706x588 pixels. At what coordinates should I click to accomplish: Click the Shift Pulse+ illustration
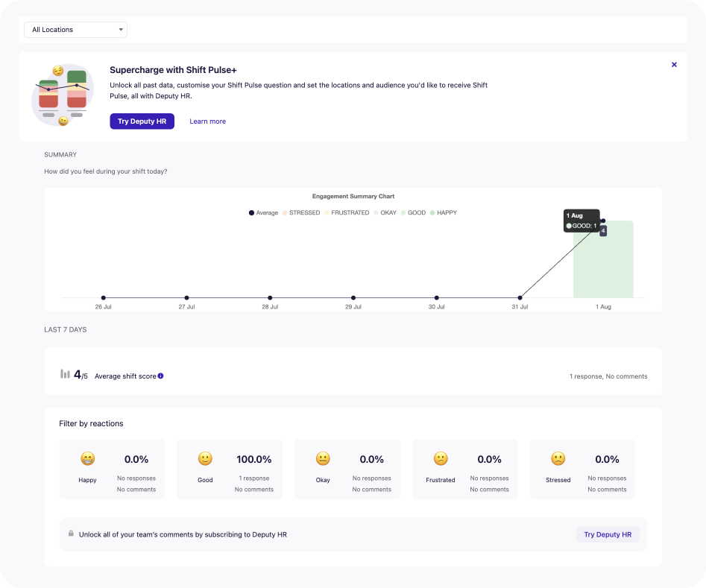pyautogui.click(x=62, y=95)
